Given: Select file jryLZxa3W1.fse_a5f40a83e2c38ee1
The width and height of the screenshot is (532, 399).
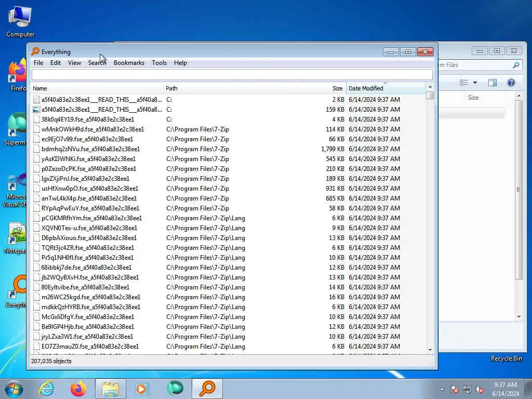Looking at the screenshot, I should [x=87, y=336].
